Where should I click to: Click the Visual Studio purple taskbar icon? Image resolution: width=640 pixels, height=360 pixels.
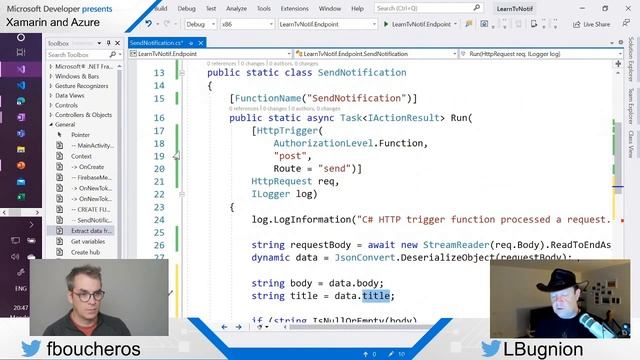point(21,69)
